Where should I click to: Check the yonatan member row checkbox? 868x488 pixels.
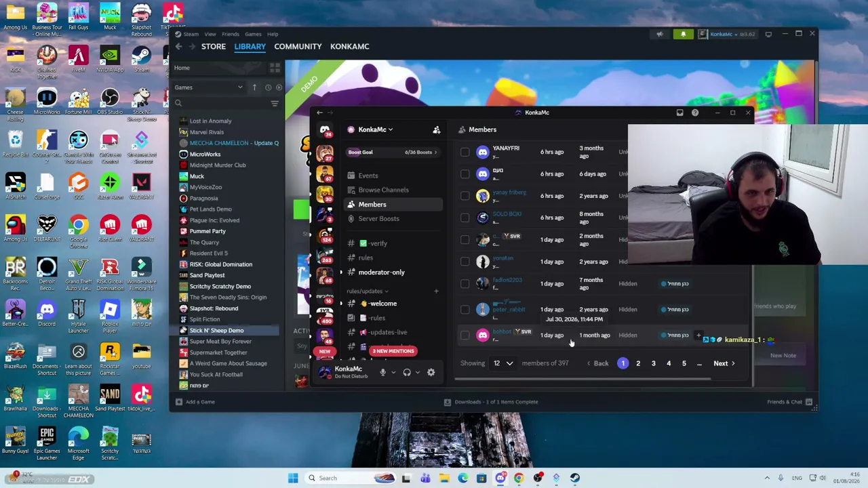point(465,262)
